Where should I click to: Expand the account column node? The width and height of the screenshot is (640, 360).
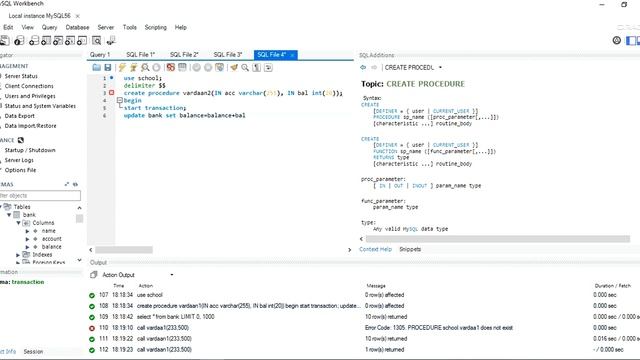(27, 239)
